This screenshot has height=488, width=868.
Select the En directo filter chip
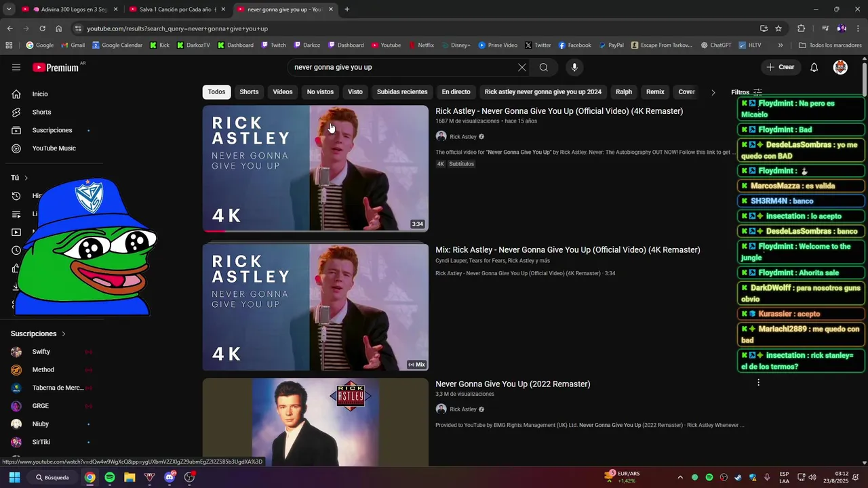coord(456,92)
